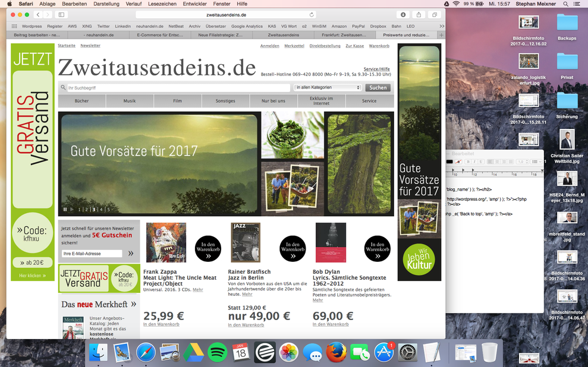The width and height of the screenshot is (588, 367).
Task: Open Photos app in Dock
Action: click(x=289, y=352)
